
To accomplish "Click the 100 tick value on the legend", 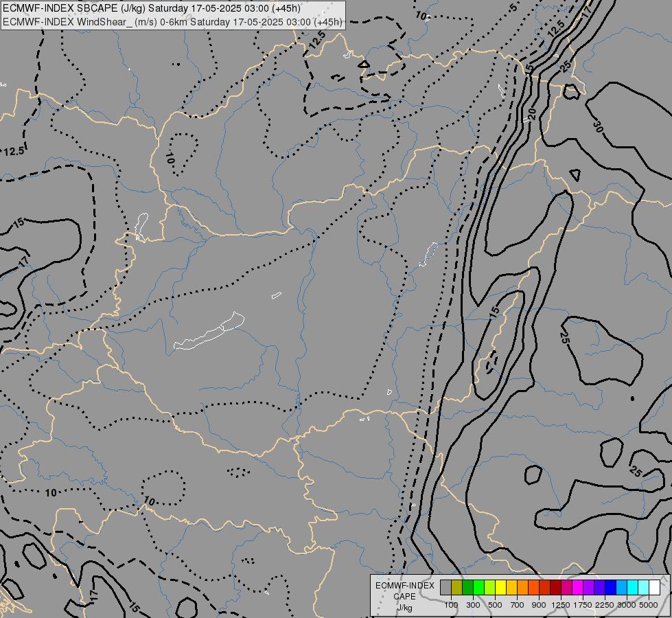I will pos(451,605).
